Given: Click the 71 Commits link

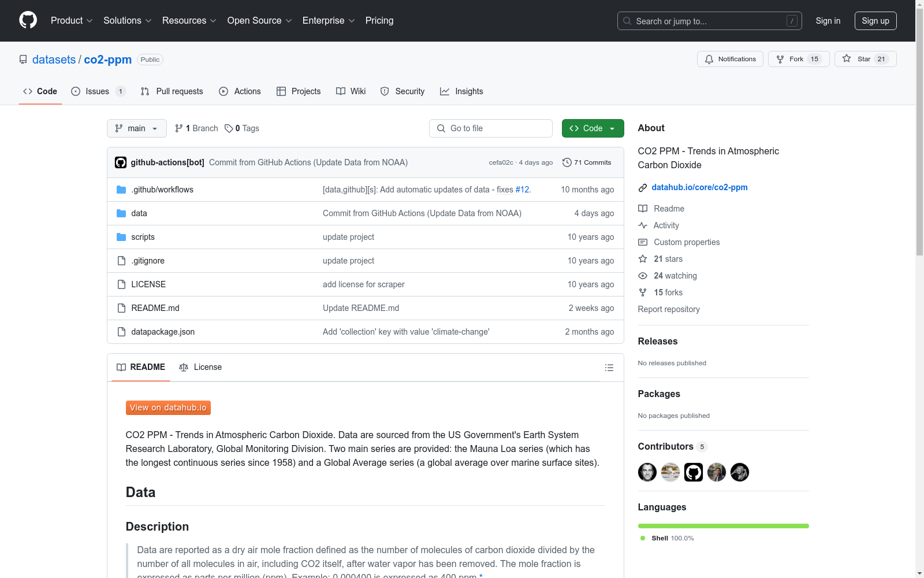Looking at the screenshot, I should click(587, 162).
